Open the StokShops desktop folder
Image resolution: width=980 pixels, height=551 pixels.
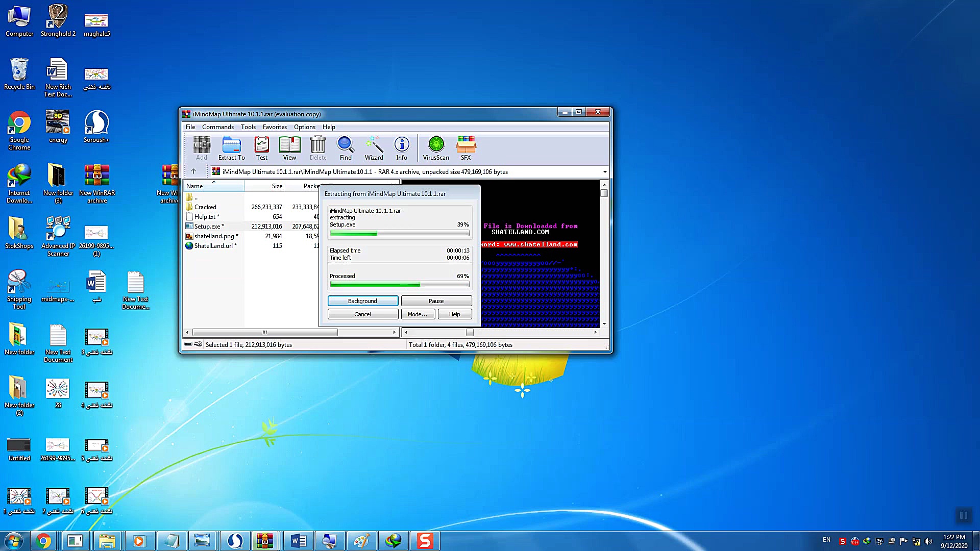19,233
